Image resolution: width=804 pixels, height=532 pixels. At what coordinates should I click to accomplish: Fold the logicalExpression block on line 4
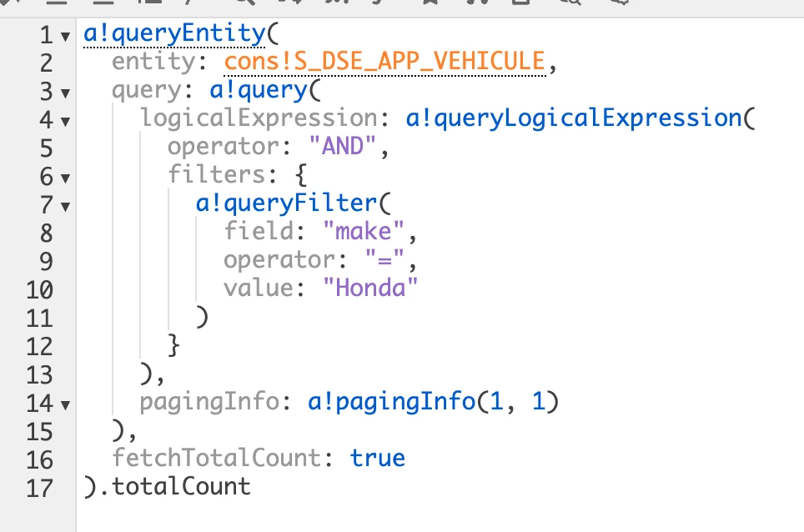point(65,122)
